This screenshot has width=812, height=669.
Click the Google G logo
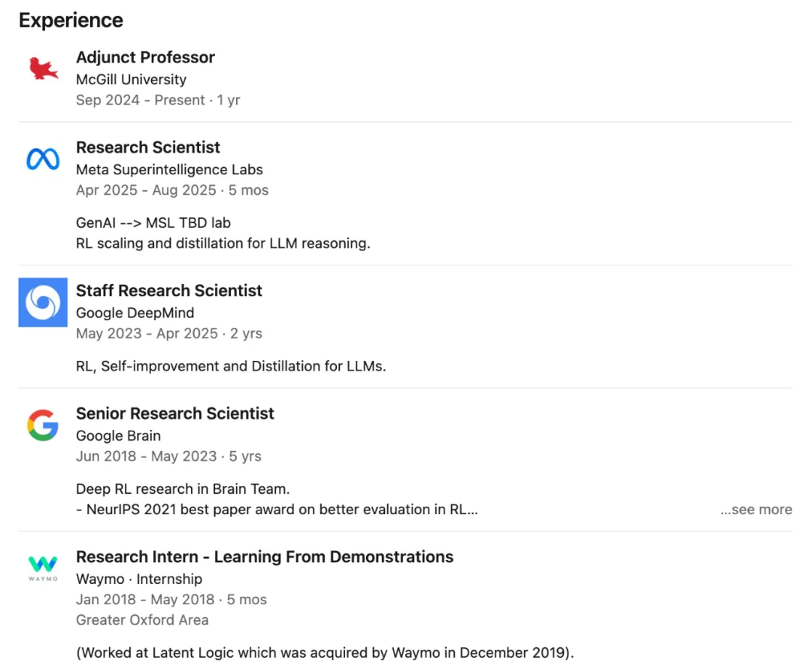43,425
